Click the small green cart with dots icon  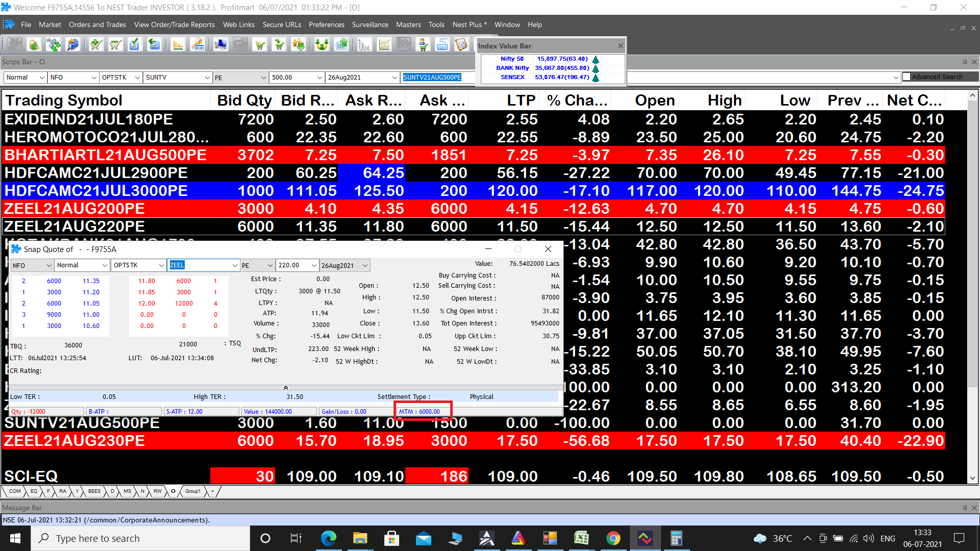(x=260, y=45)
